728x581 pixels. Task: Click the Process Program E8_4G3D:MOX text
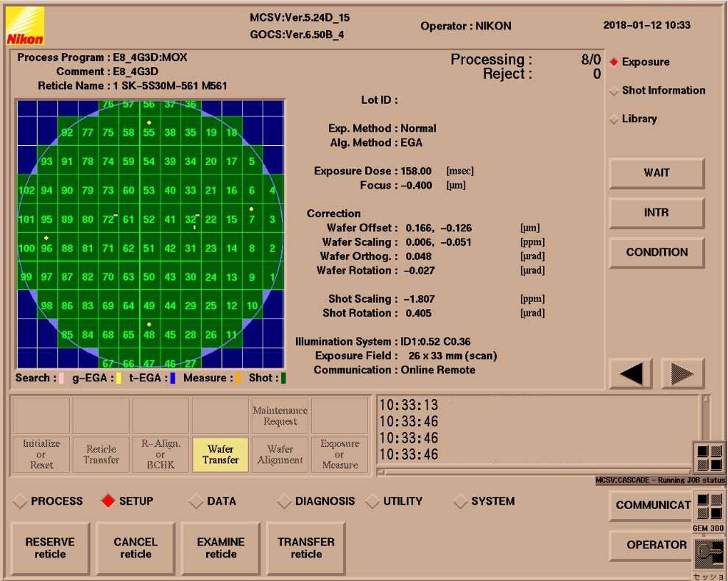150,57
